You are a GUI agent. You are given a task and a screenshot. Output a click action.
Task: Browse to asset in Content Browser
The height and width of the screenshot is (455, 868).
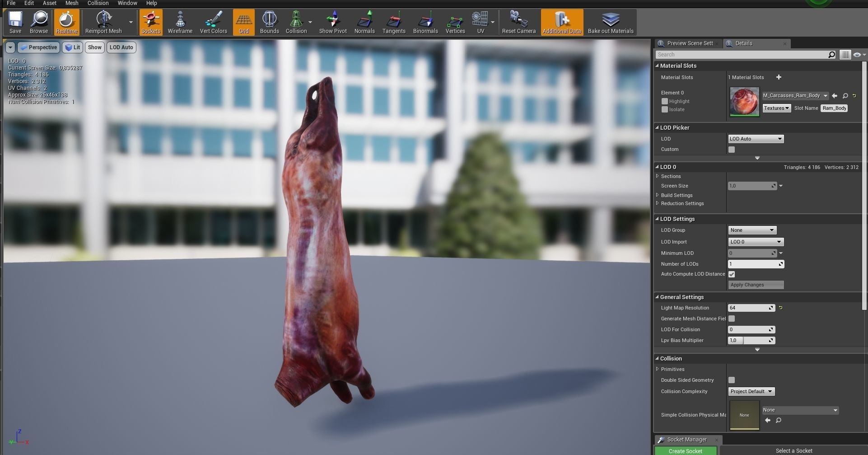[39, 22]
